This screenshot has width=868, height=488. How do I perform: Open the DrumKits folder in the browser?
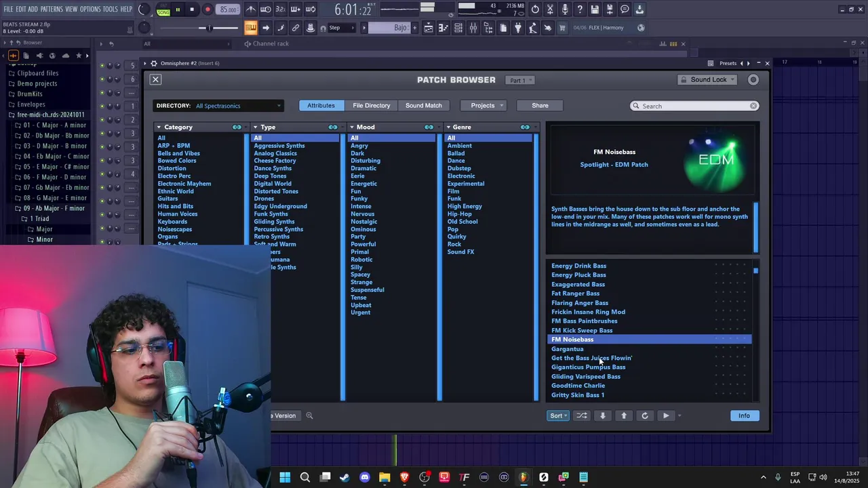pyautogui.click(x=29, y=94)
